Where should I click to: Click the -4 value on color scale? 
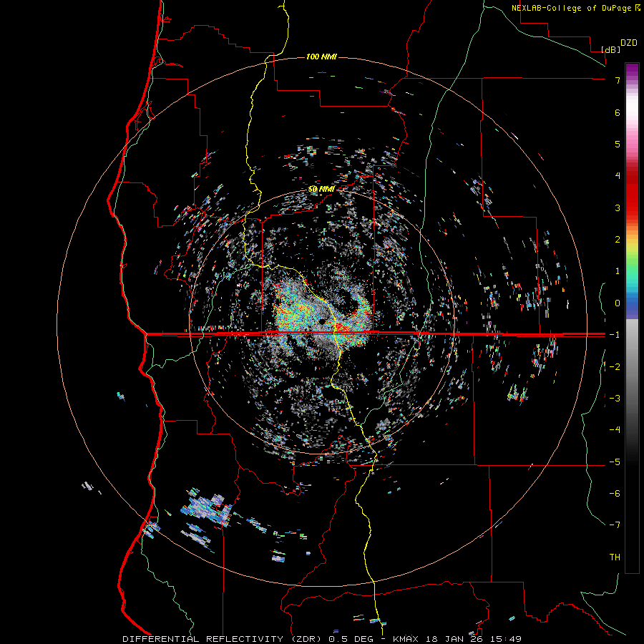[615, 430]
